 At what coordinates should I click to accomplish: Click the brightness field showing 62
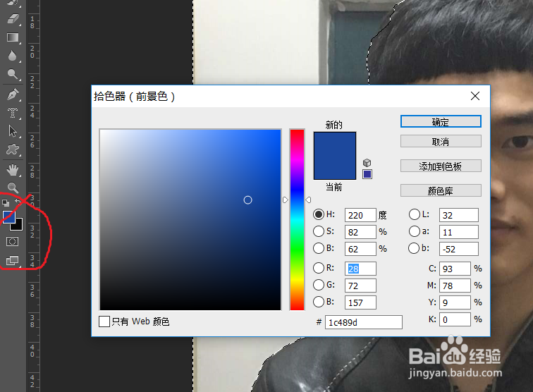360,249
